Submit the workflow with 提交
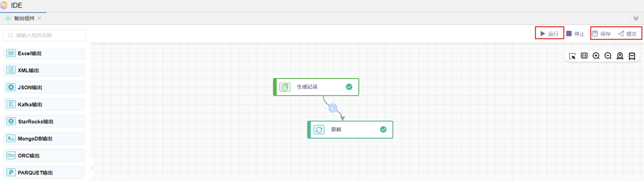The height and width of the screenshot is (181, 644). (x=627, y=34)
